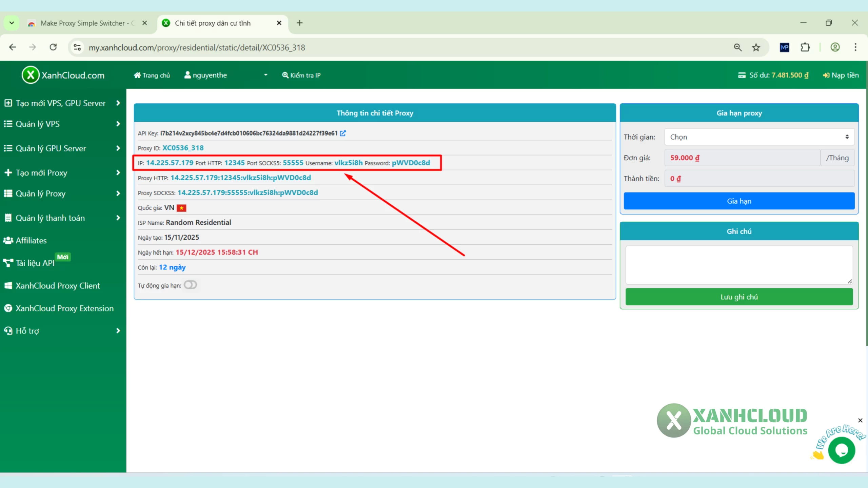The width and height of the screenshot is (868, 488).
Task: Click the Lưu ghi chú button
Action: (739, 297)
